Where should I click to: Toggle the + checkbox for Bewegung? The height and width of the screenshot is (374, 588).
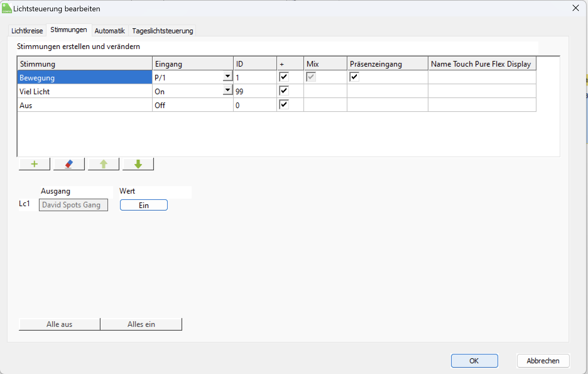coord(284,77)
